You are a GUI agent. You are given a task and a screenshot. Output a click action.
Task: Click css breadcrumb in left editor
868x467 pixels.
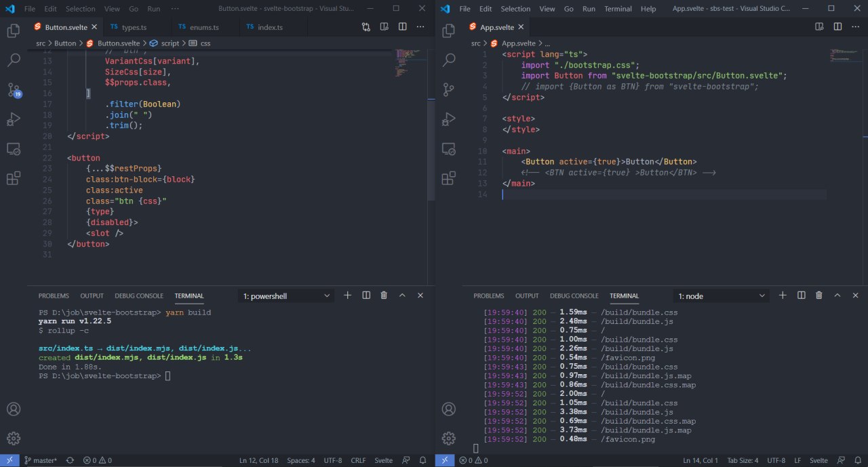tap(200, 43)
